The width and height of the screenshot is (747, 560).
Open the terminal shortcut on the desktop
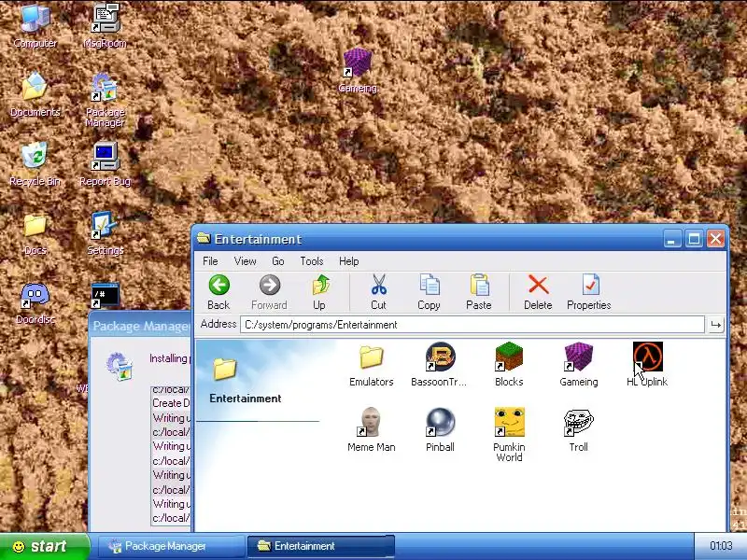point(105,296)
